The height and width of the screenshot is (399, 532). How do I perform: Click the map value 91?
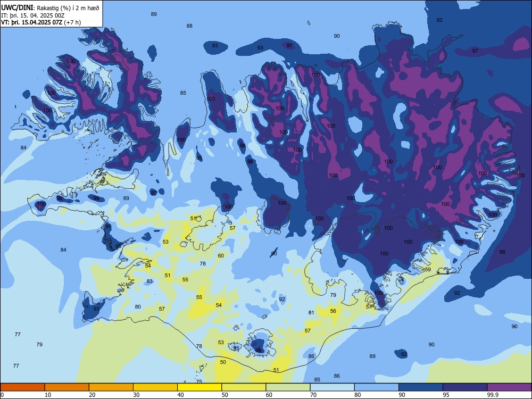pyautogui.click(x=236, y=348)
